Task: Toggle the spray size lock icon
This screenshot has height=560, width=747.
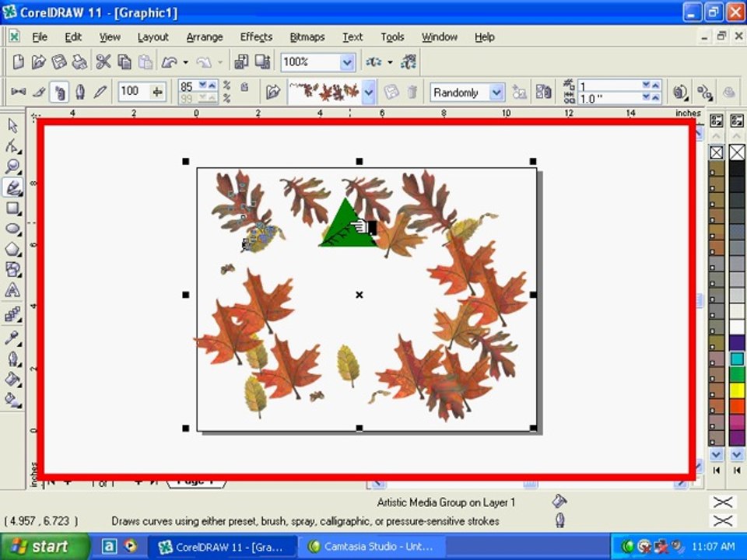Action: (244, 86)
